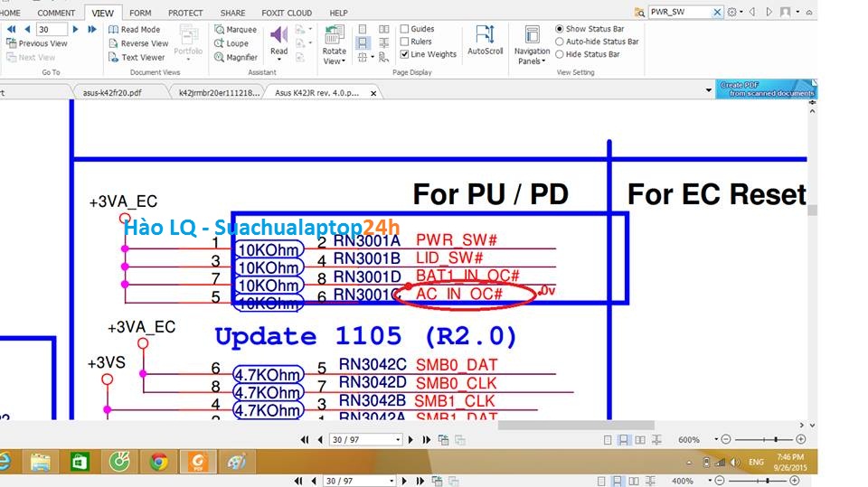Screen dimensions: 868x487
Task: Select Auto-hide Status Bar option
Action: pyautogui.click(x=559, y=42)
